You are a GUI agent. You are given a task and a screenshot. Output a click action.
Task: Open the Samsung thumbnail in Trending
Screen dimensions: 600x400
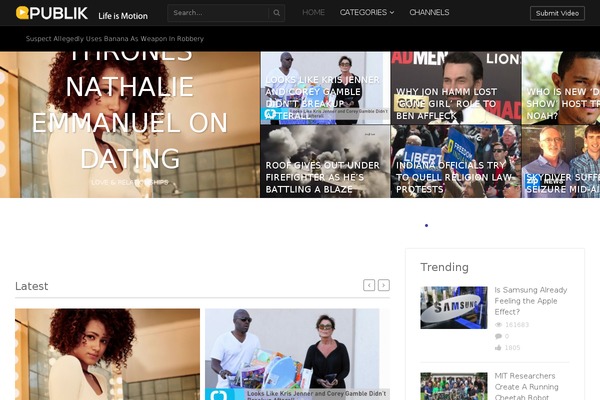(454, 307)
